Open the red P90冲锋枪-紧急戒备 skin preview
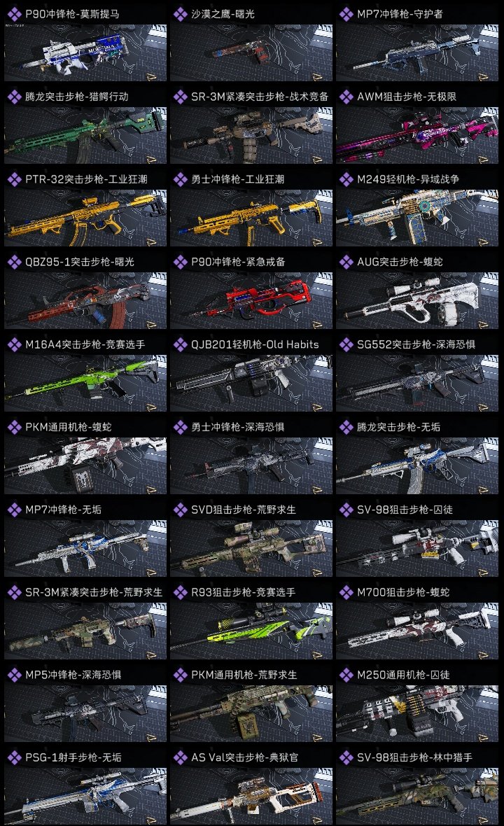This screenshot has height=826, width=504. click(x=251, y=301)
